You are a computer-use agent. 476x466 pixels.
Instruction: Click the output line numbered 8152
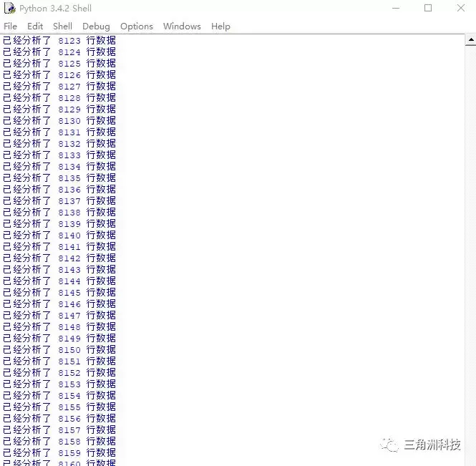click(x=59, y=372)
